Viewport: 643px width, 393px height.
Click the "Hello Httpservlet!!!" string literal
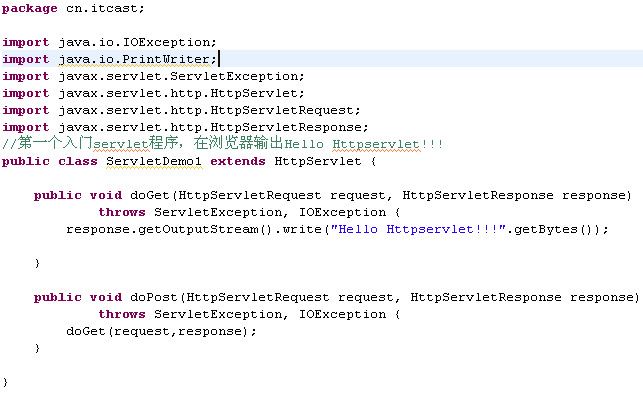(419, 229)
